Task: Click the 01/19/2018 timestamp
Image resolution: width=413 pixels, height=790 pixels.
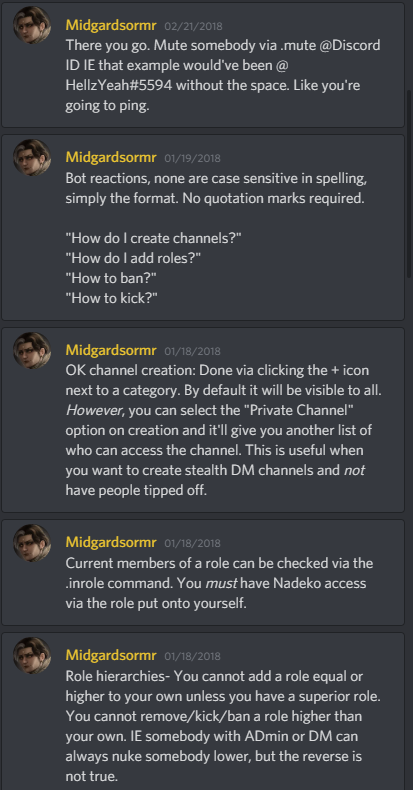Action: click(192, 158)
